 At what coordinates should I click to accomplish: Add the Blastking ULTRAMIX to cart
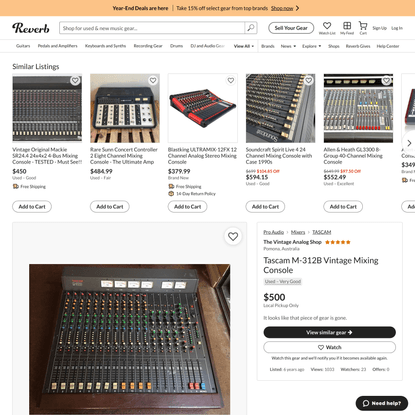pos(187,207)
